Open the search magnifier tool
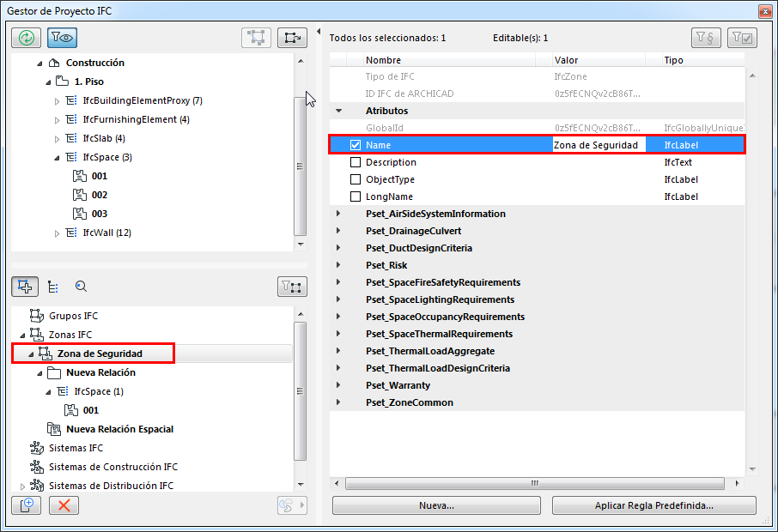This screenshot has height=532, width=778. (80, 286)
